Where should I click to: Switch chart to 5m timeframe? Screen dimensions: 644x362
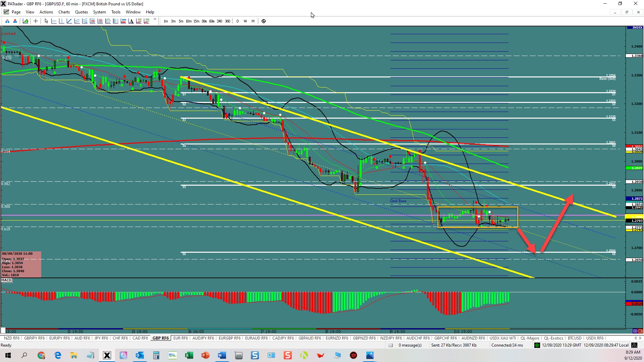point(181,21)
